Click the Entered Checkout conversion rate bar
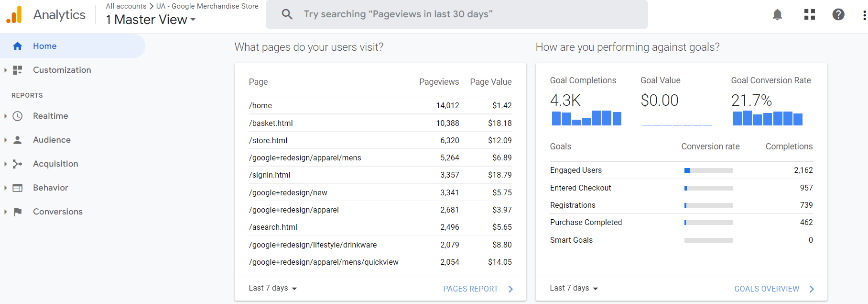Screen dimensions: 868x304 point(708,188)
